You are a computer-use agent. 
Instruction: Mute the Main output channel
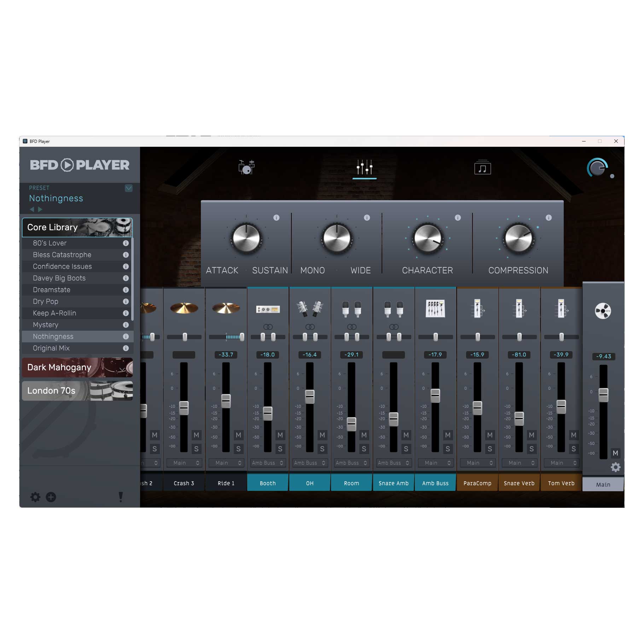[615, 453]
